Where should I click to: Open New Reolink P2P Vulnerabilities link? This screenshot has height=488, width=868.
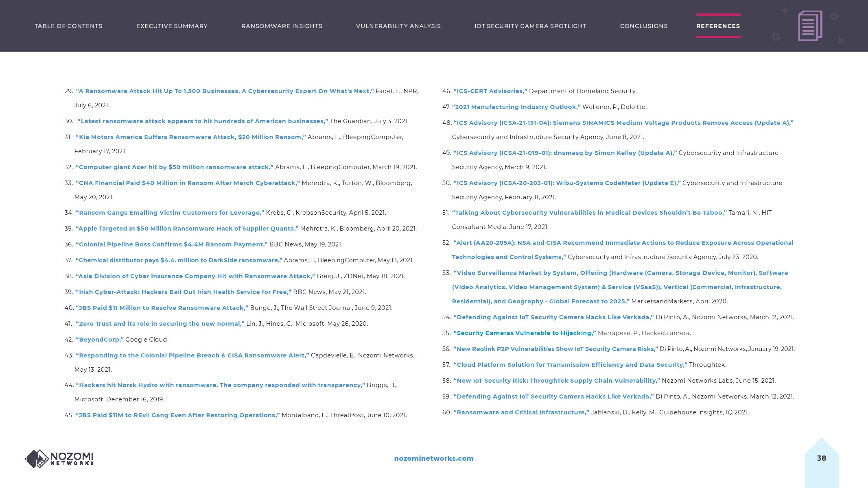coord(555,349)
